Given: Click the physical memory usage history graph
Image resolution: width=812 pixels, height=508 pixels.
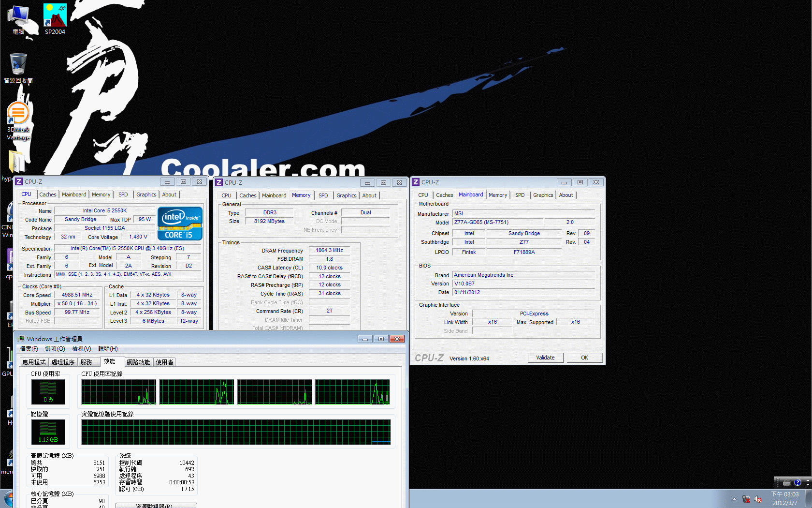Looking at the screenshot, I should coord(236,432).
